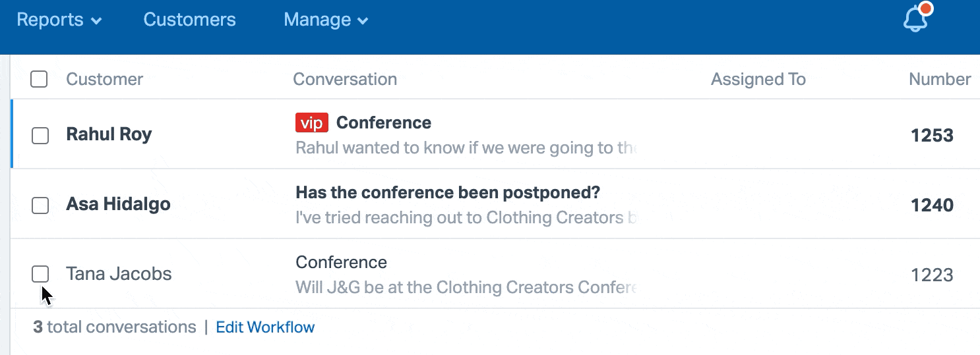Open "Has the conference been postponed?" conversation

448,193
